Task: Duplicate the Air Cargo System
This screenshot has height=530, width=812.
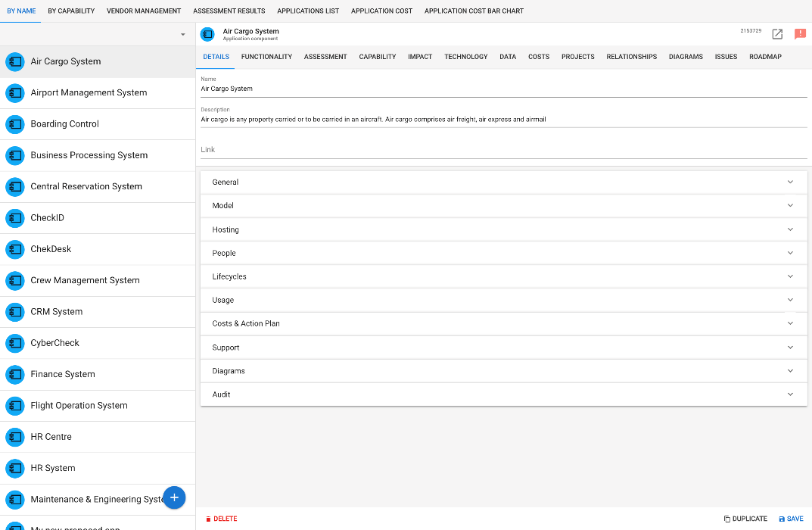Action: pyautogui.click(x=745, y=519)
